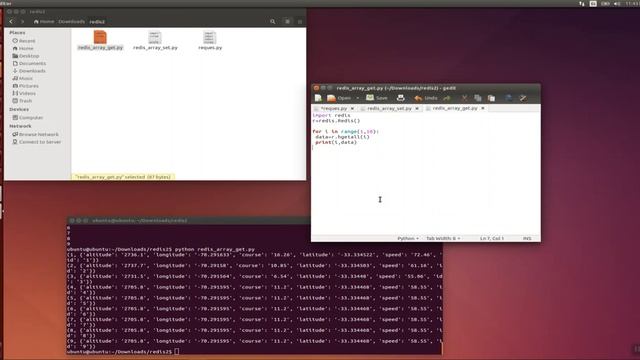Go back in the file manager

tap(11, 22)
